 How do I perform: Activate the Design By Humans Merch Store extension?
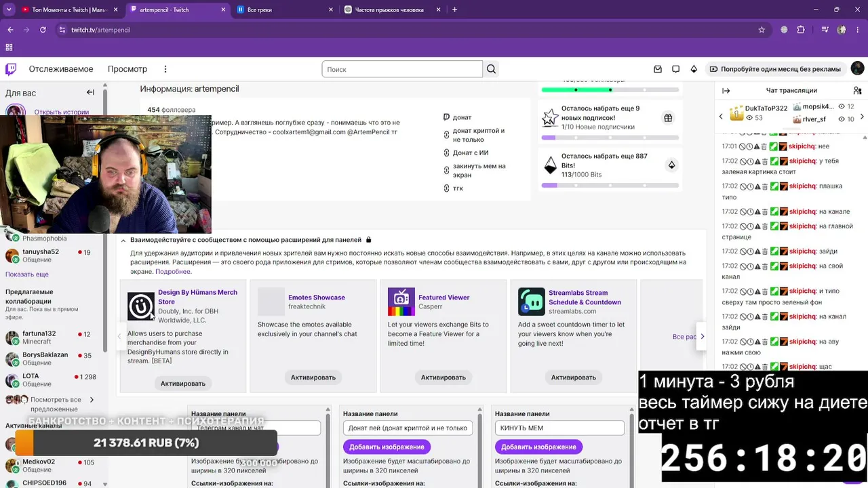[x=183, y=384]
